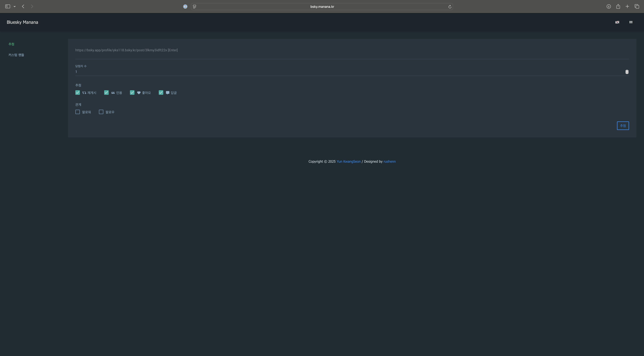Click the Safari sidebar toggle icon
The height and width of the screenshot is (356, 644).
[x=8, y=7]
